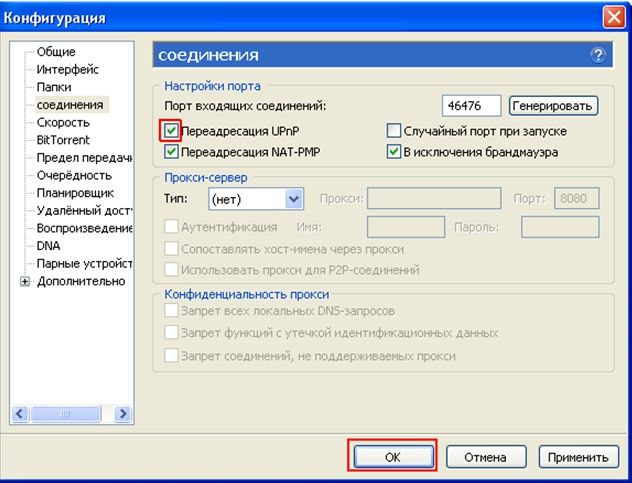
Task: Click the Генерировать port button
Action: pyautogui.click(x=553, y=105)
